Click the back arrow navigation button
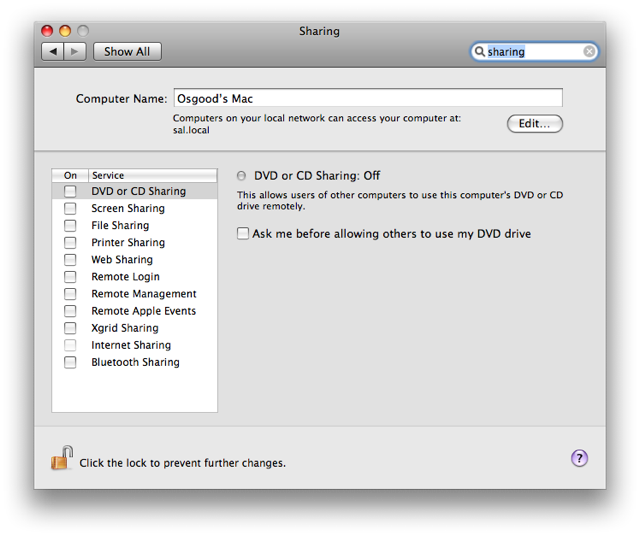The width and height of the screenshot is (640, 536). click(x=53, y=51)
